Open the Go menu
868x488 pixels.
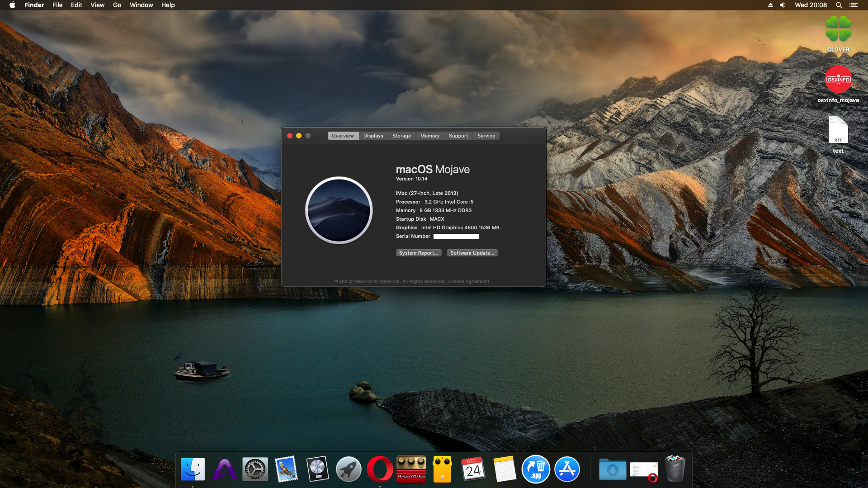tap(117, 5)
